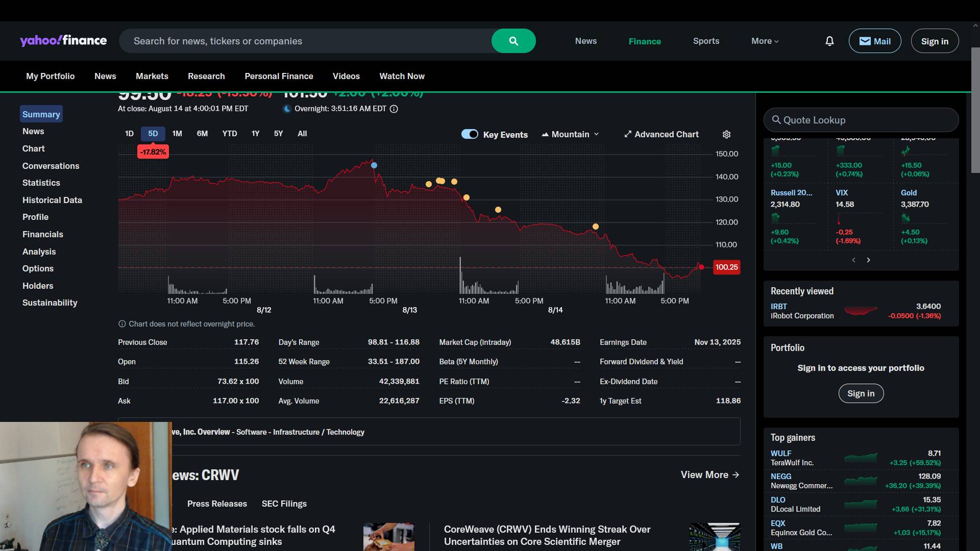980x551 pixels.
Task: Expand the Mountain chart type dropdown
Action: (x=570, y=134)
